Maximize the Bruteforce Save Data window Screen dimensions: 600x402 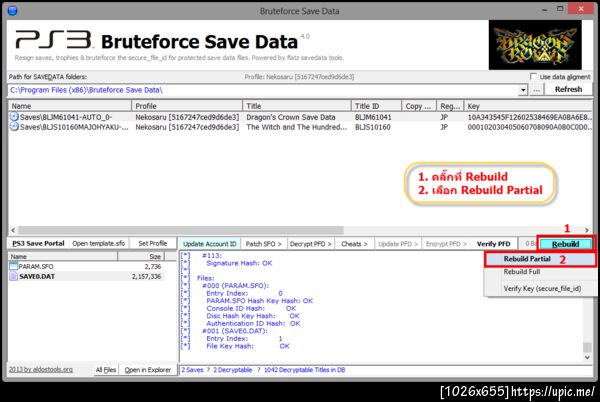560,9
